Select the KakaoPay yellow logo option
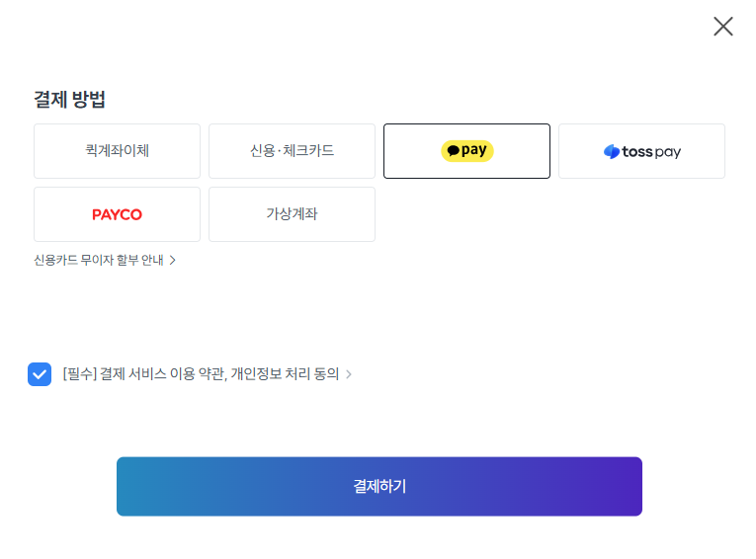756x559 pixels. pyautogui.click(x=466, y=151)
